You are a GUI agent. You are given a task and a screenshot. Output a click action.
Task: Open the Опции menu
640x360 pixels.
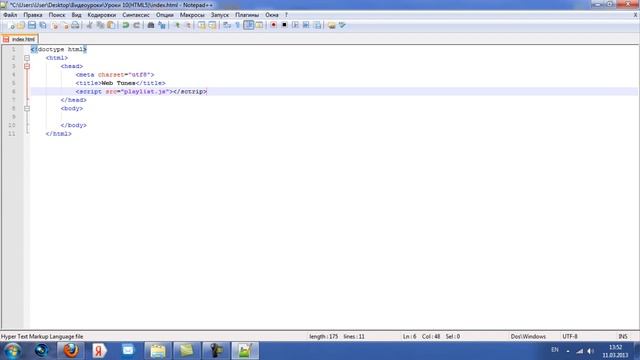tap(164, 15)
